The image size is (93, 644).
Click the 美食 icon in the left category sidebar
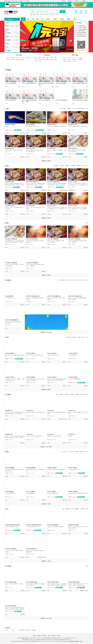coord(6,23)
